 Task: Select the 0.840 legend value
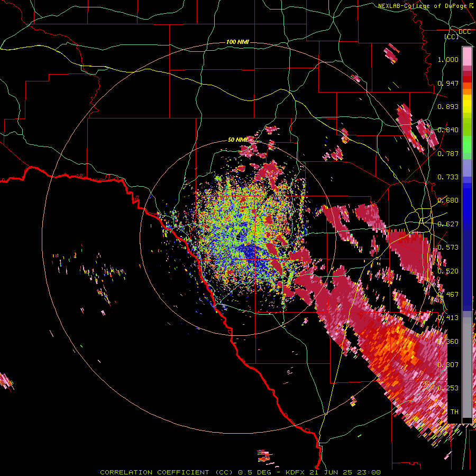(448, 130)
